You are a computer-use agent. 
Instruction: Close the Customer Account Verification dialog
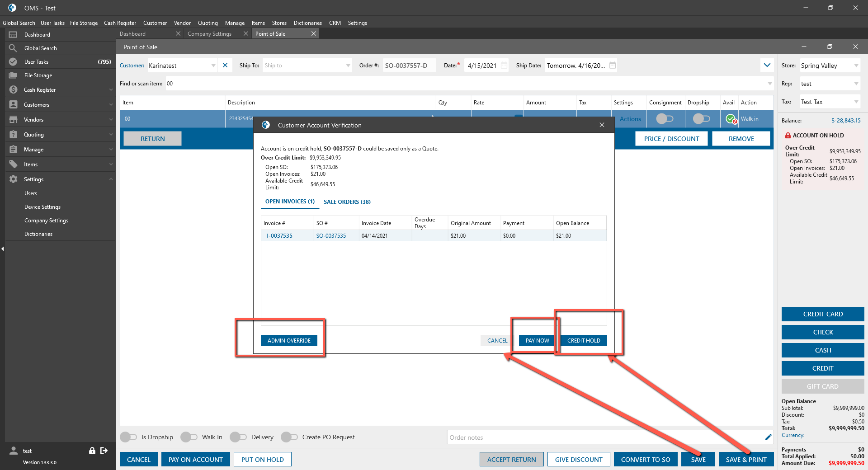pyautogui.click(x=602, y=125)
